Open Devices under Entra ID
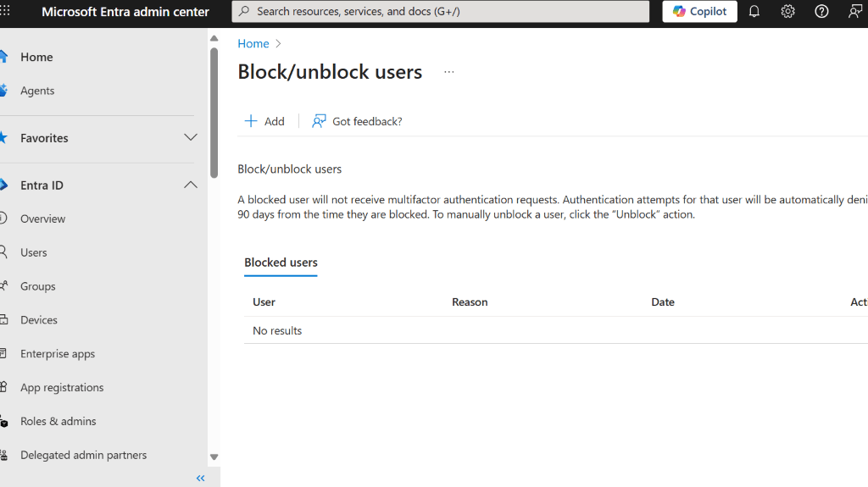Viewport: 868px width, 487px height. click(39, 320)
